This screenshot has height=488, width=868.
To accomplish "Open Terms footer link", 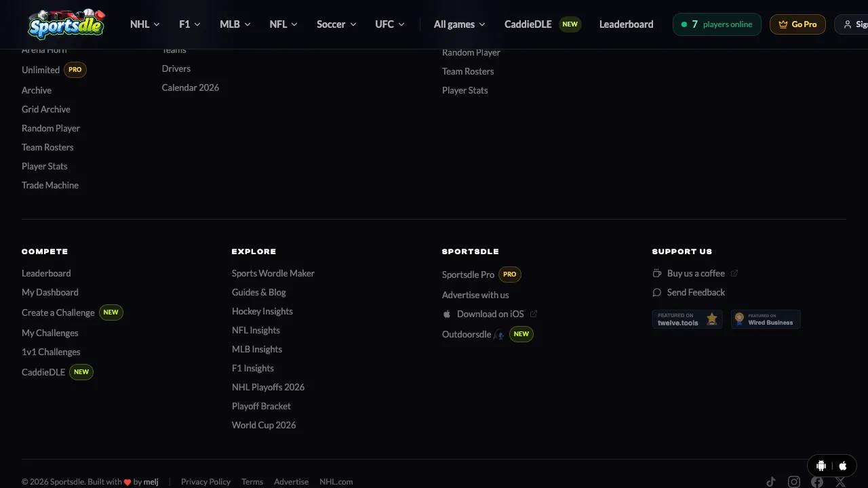I will (x=252, y=482).
